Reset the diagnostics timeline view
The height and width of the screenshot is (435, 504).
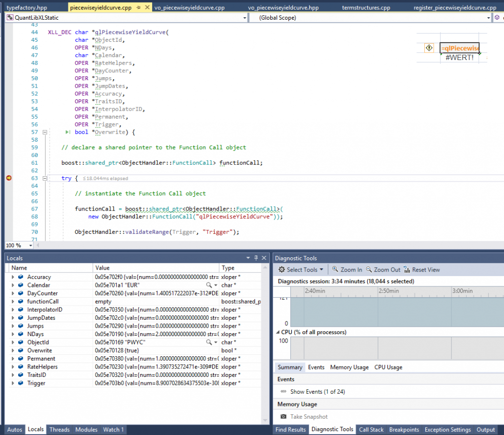pyautogui.click(x=422, y=270)
